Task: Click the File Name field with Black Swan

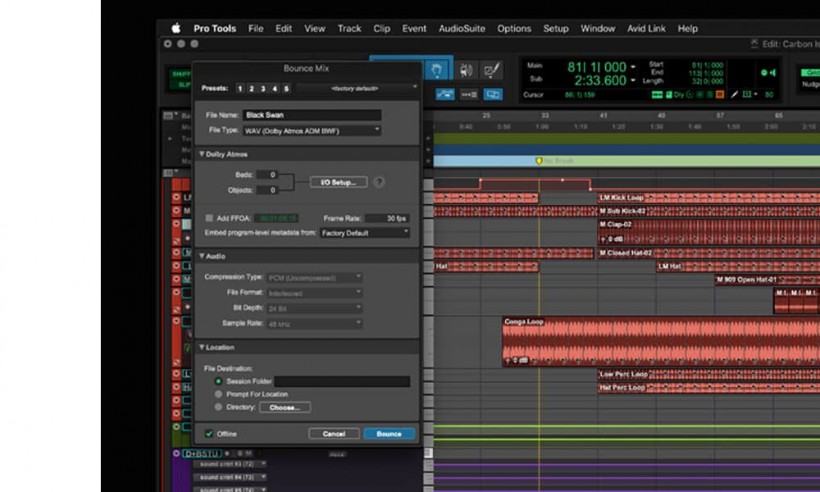Action: pos(312,115)
